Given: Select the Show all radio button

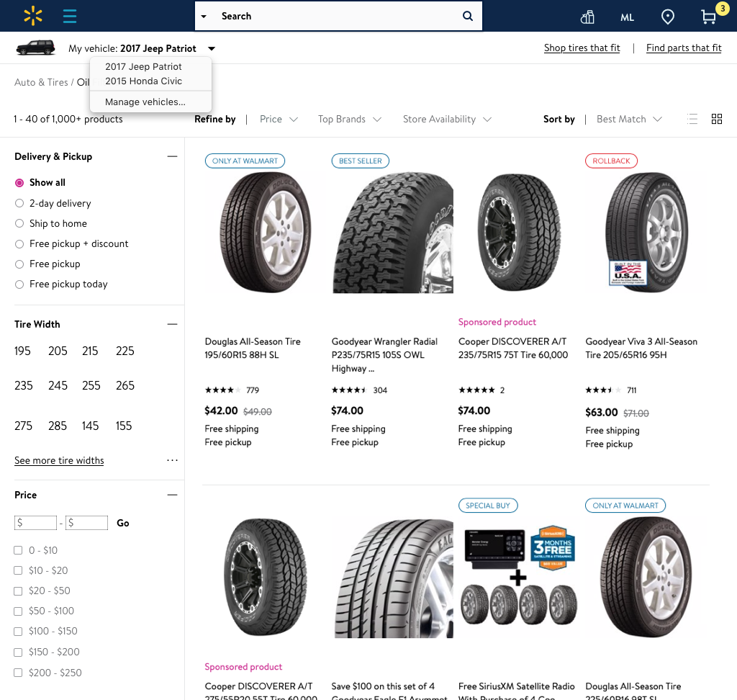Looking at the screenshot, I should (19, 182).
